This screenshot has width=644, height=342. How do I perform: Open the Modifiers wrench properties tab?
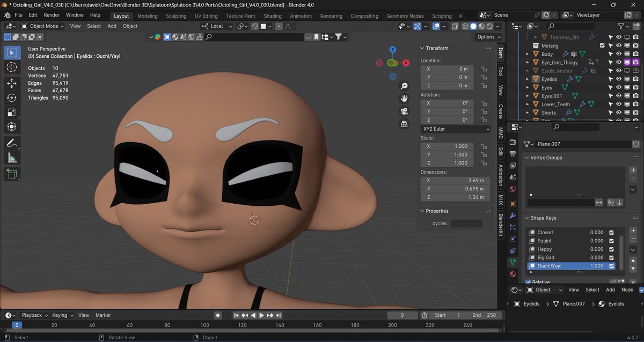tap(513, 214)
